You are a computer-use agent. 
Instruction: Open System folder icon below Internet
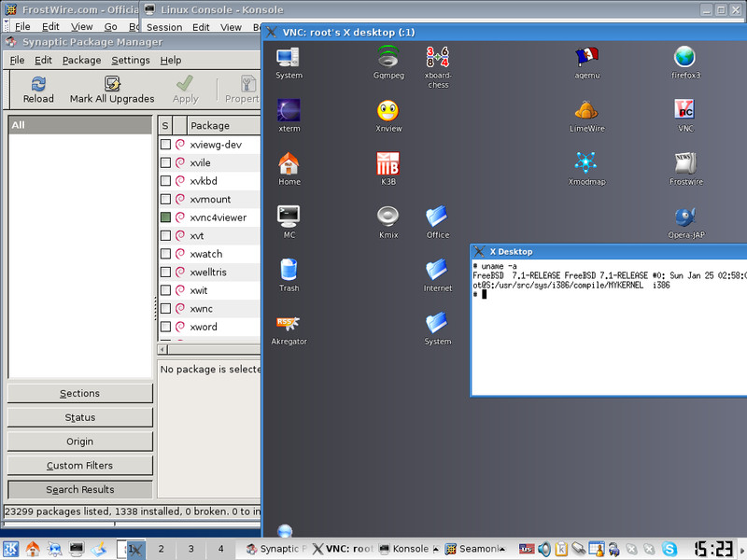tap(437, 323)
